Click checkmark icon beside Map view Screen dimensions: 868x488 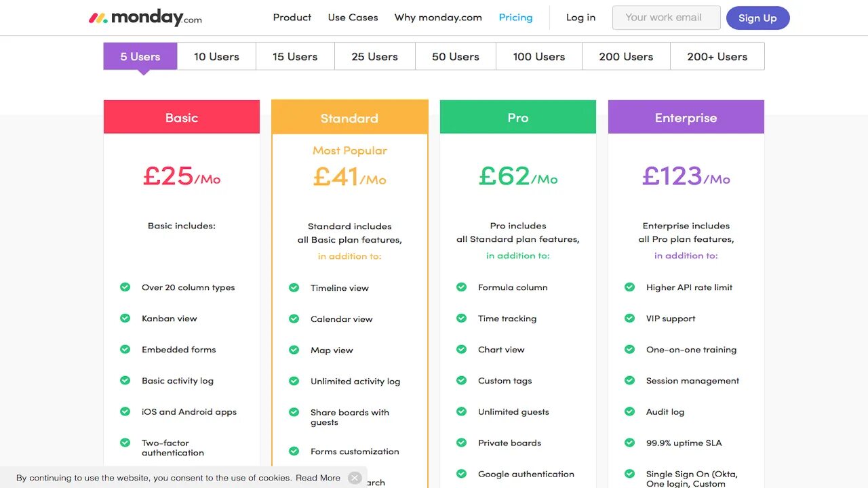coord(294,350)
